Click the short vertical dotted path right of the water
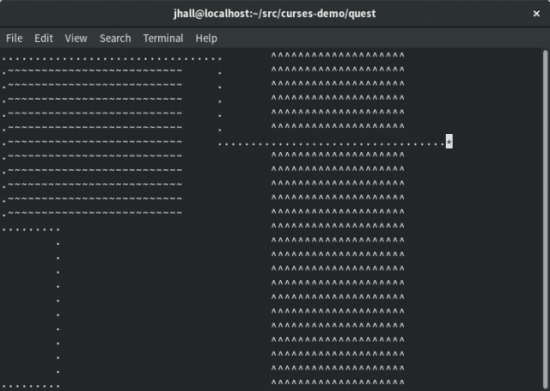This screenshot has width=550, height=391. (220, 101)
